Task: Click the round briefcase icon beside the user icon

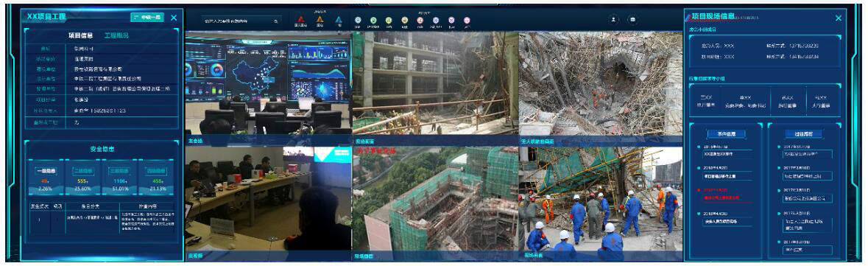Action: (632, 19)
